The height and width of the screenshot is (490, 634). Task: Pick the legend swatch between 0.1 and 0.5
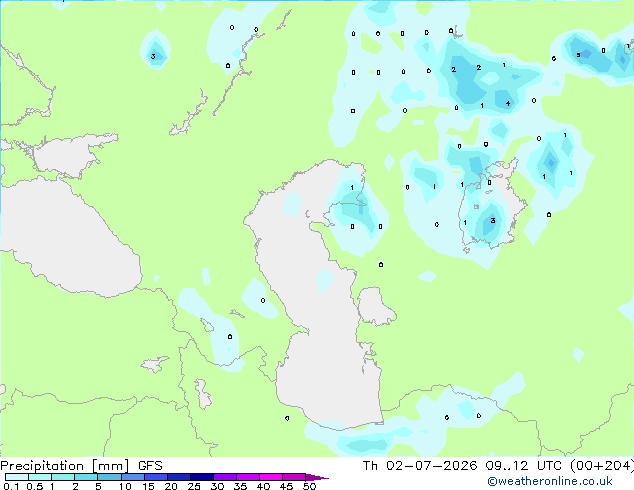coord(17,477)
